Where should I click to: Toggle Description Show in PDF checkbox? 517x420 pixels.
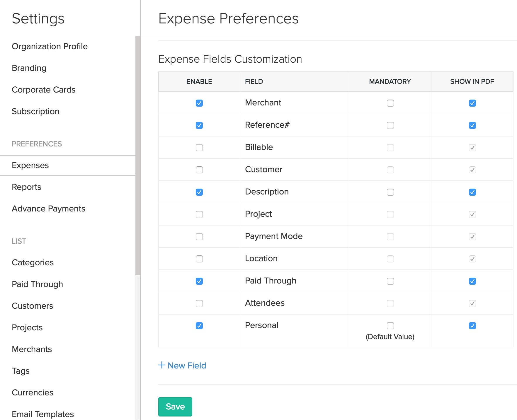click(x=472, y=192)
